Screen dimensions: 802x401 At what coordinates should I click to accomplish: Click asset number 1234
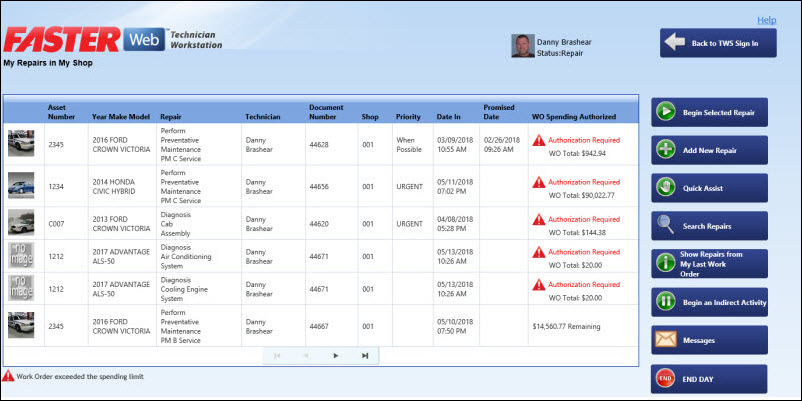pyautogui.click(x=55, y=187)
